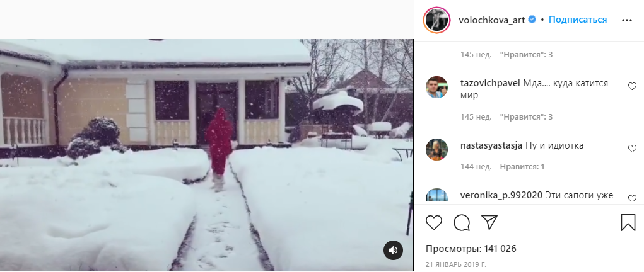Image resolution: width=644 pixels, height=272 pixels.
Task: View likes on tazovichpavel's comment
Action: [x=526, y=117]
